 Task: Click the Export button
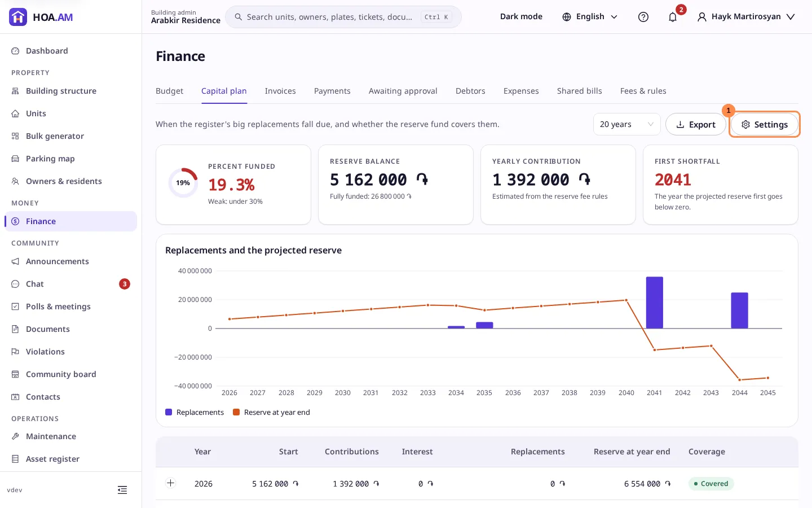click(x=696, y=124)
